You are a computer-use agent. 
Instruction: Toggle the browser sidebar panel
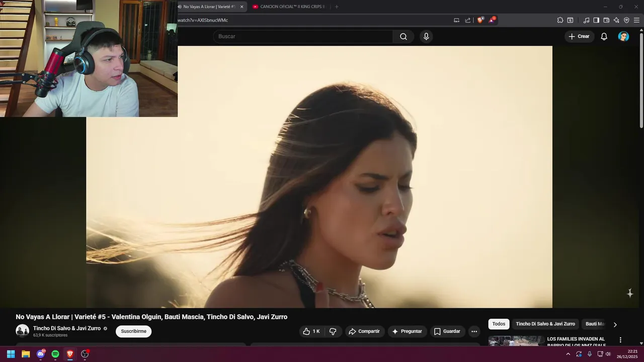596,20
